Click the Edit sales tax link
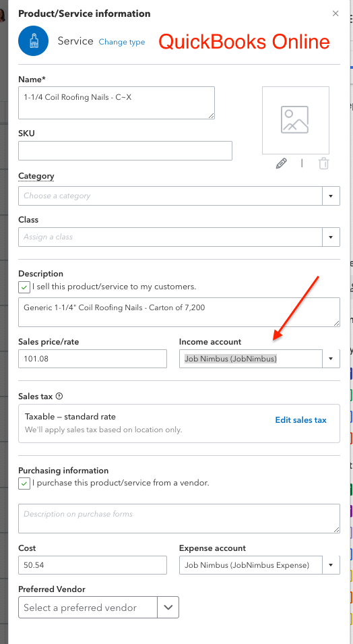Screen dimensions: 353x644 coord(301,419)
